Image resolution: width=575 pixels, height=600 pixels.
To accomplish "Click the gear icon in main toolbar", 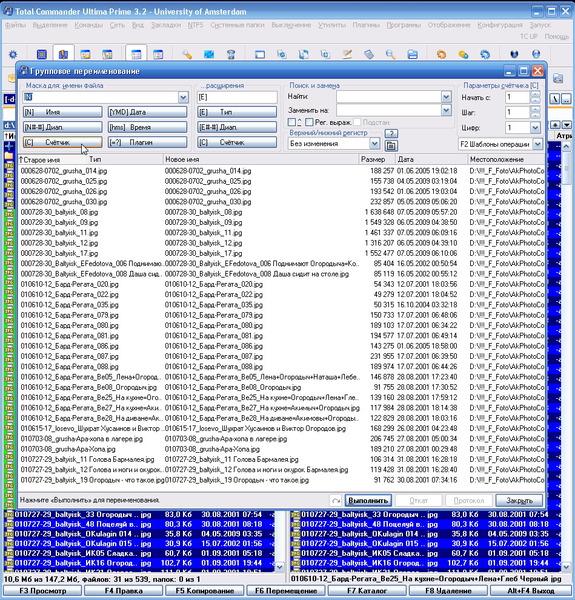I will pos(13,54).
